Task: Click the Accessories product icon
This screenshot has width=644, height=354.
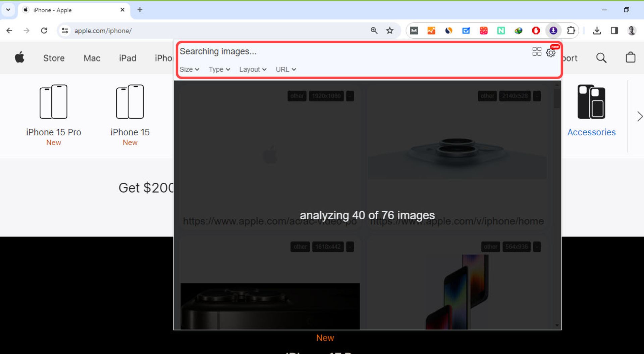Action: (591, 101)
